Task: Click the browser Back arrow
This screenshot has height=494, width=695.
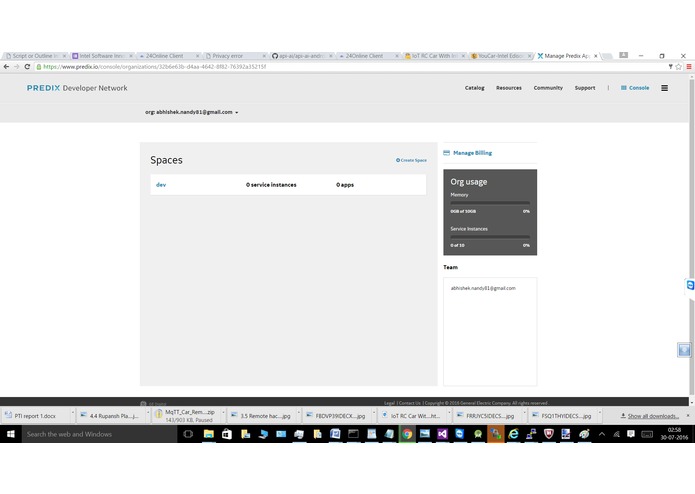Action: point(6,66)
